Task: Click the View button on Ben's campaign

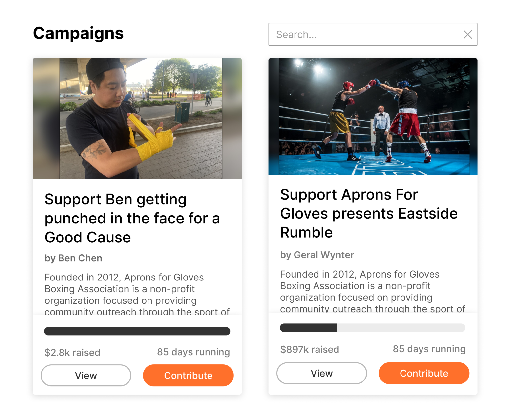Action: point(86,375)
